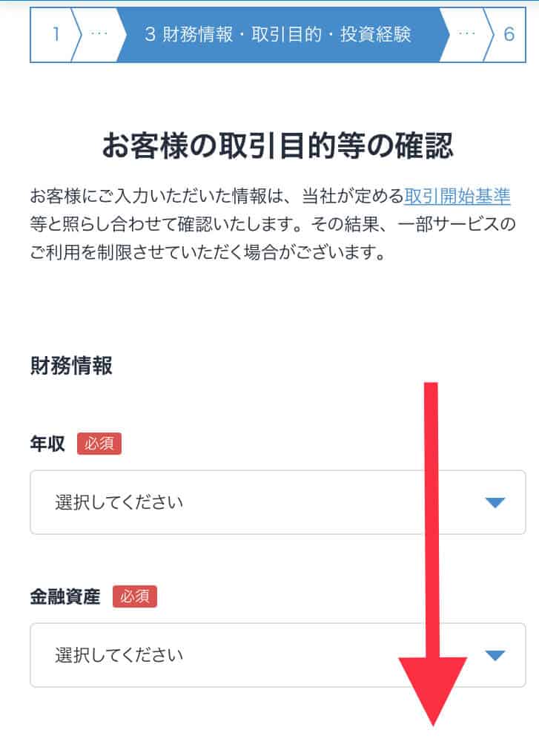Image resolution: width=539 pixels, height=756 pixels.
Task: Click the heading お客様の取引目的等の確認
Action: [278, 146]
